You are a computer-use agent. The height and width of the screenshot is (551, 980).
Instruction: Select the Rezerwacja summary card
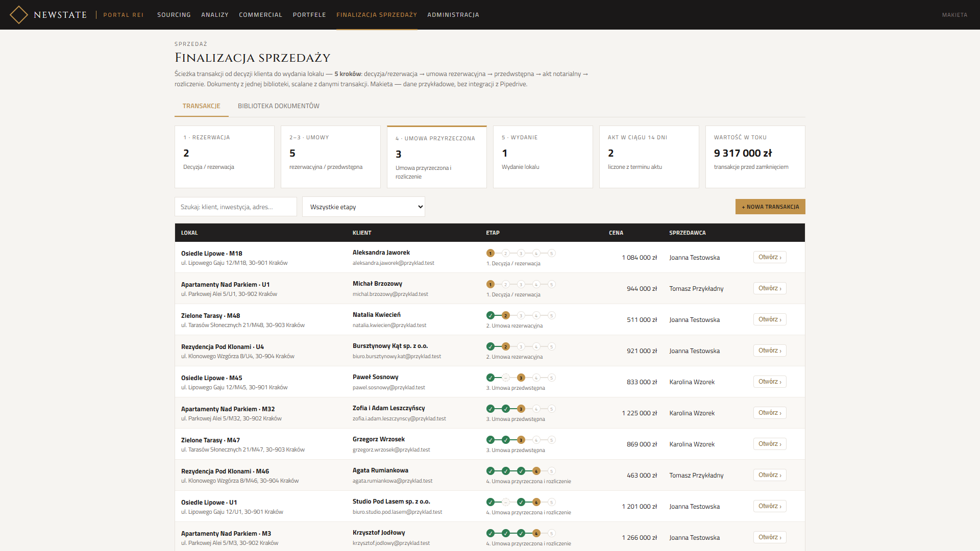click(x=225, y=157)
